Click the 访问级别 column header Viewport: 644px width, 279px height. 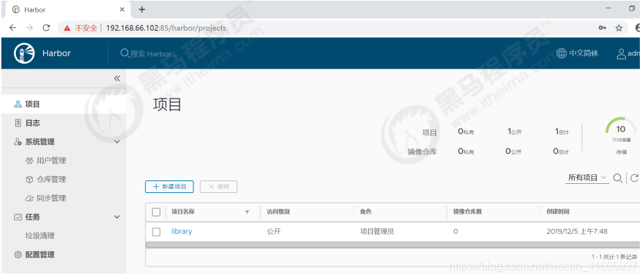(279, 212)
